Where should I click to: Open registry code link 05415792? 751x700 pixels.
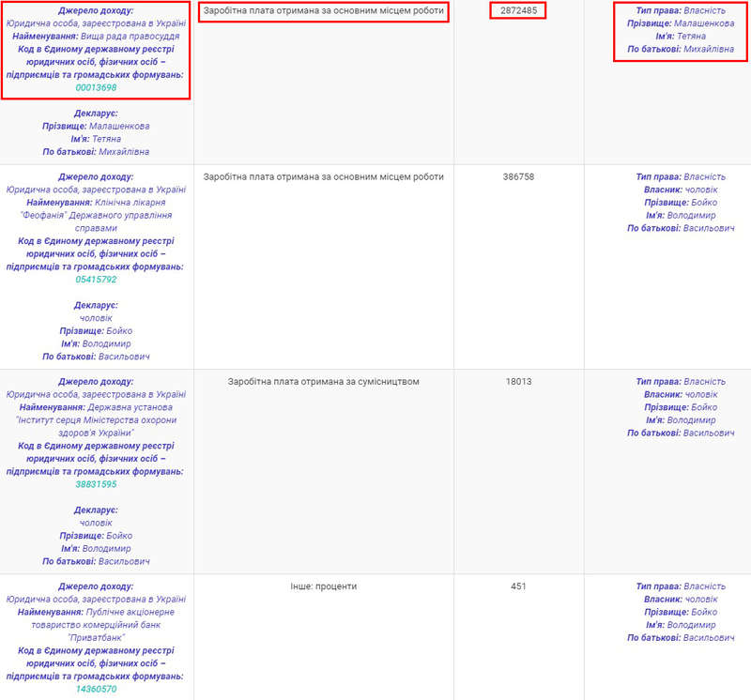click(96, 280)
